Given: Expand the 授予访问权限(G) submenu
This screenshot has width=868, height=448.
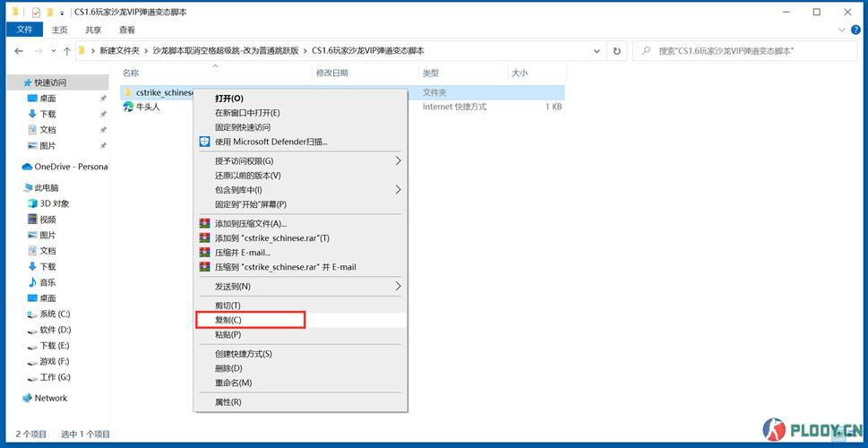Looking at the screenshot, I should (300, 161).
